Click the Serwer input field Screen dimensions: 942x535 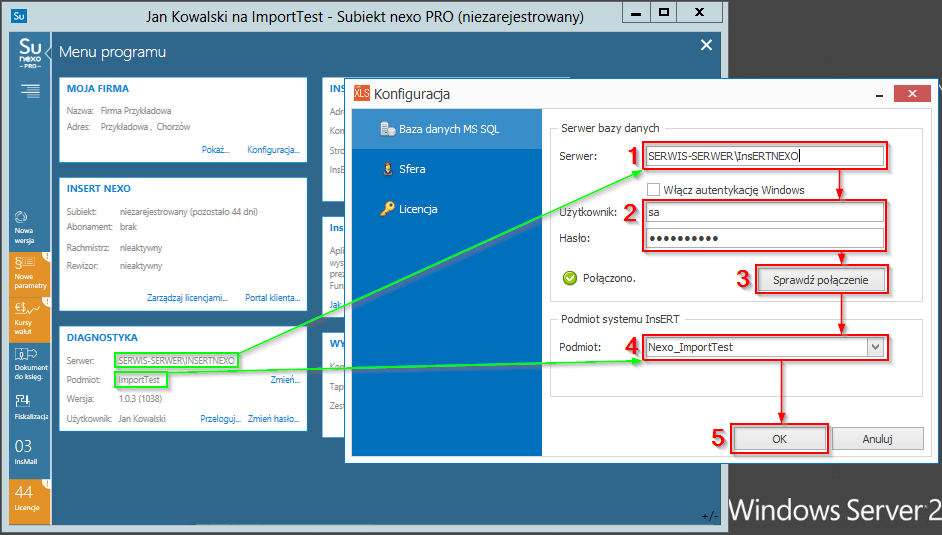(x=764, y=156)
